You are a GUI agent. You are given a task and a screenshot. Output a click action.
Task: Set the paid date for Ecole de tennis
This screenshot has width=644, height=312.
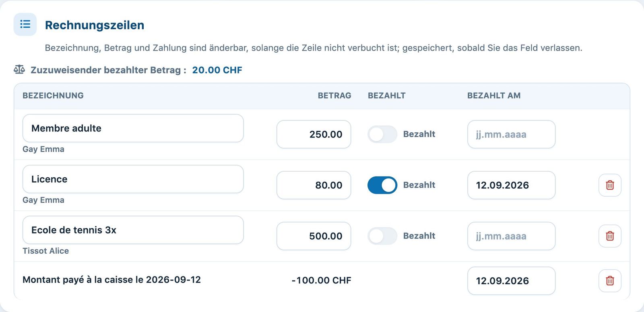coord(511,236)
